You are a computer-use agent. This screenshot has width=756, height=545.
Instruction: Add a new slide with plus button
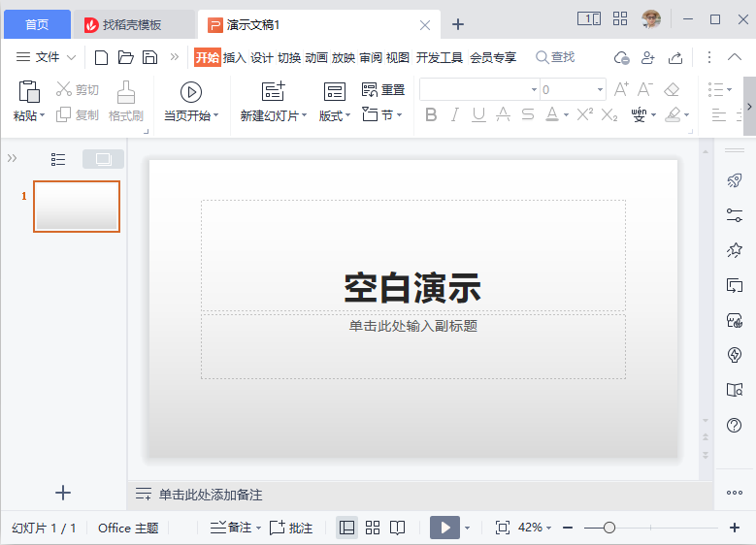63,493
